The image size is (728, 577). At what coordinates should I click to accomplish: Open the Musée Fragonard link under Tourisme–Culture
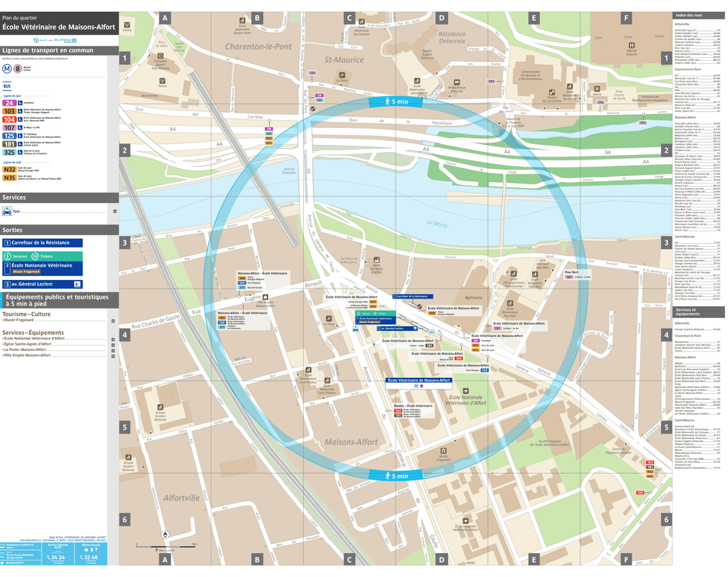point(19,320)
